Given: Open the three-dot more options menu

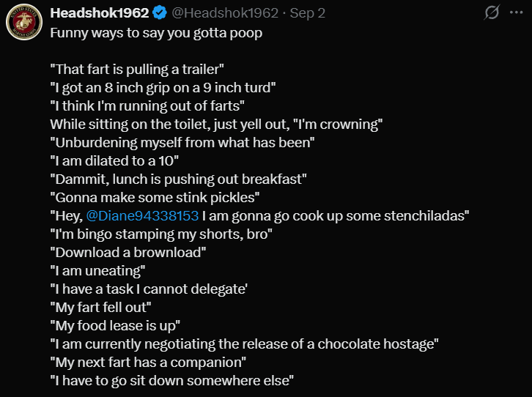Looking at the screenshot, I should click(516, 12).
